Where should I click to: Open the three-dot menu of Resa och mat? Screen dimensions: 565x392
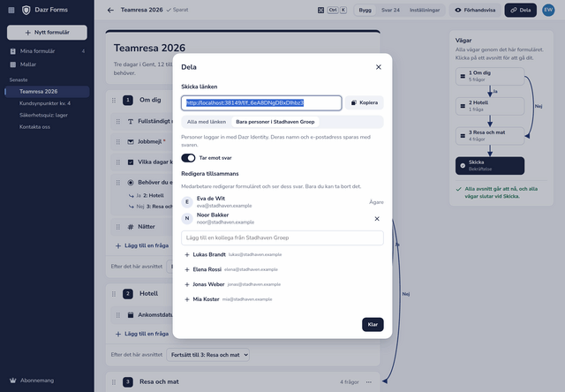[x=369, y=382]
